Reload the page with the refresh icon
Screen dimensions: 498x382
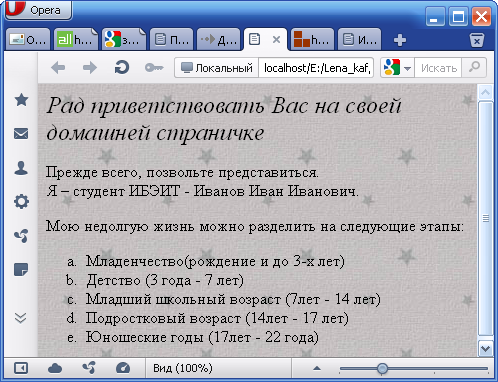[122, 68]
